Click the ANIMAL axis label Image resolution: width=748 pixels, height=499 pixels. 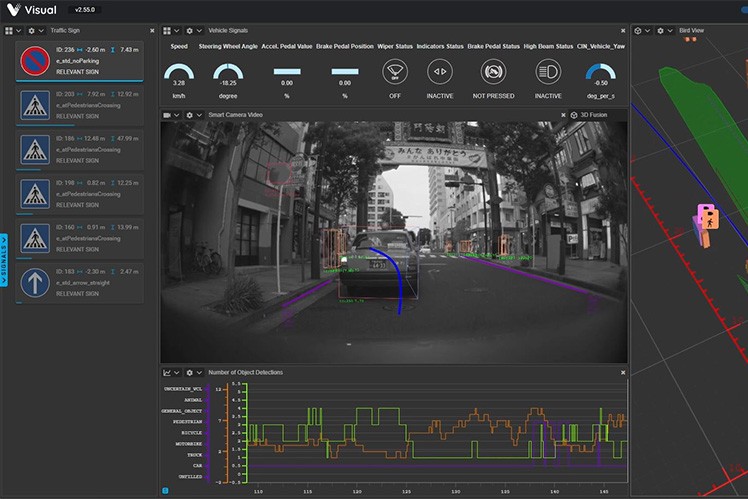pyautogui.click(x=193, y=400)
